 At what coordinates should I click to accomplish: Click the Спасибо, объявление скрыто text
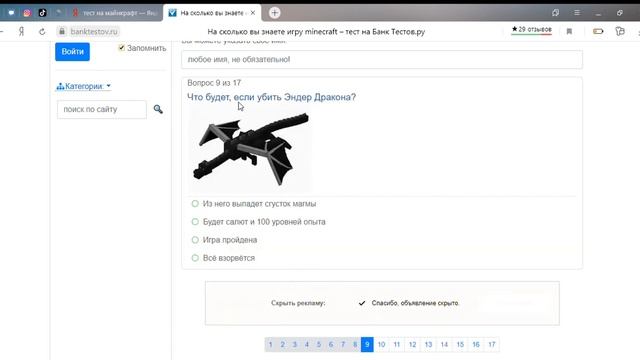[x=415, y=303]
